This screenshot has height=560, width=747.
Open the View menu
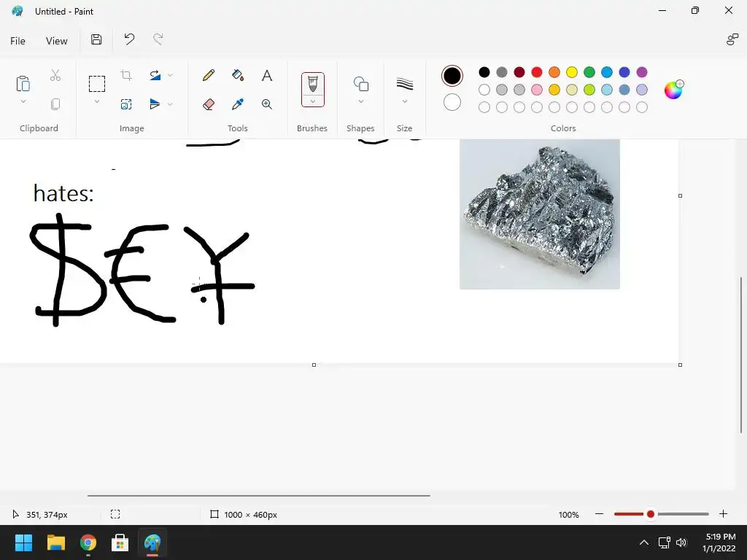click(x=57, y=41)
